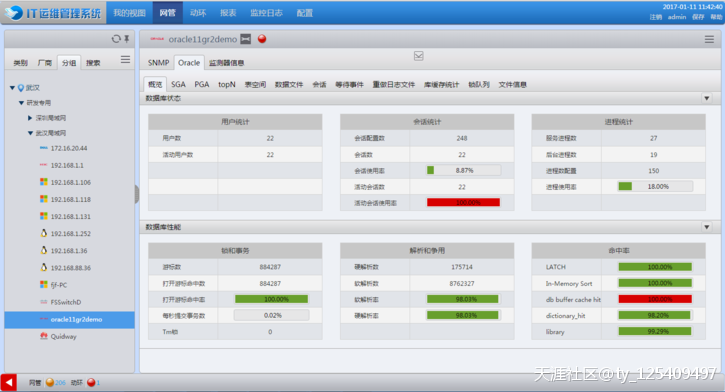Expand the 深圳局域网 tree node

pos(30,118)
